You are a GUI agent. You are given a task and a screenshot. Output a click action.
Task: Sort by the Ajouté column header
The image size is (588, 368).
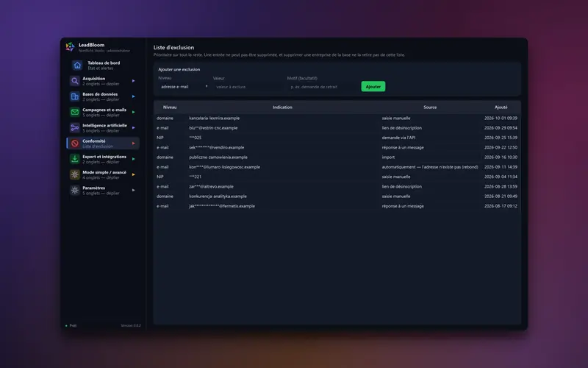(501, 107)
